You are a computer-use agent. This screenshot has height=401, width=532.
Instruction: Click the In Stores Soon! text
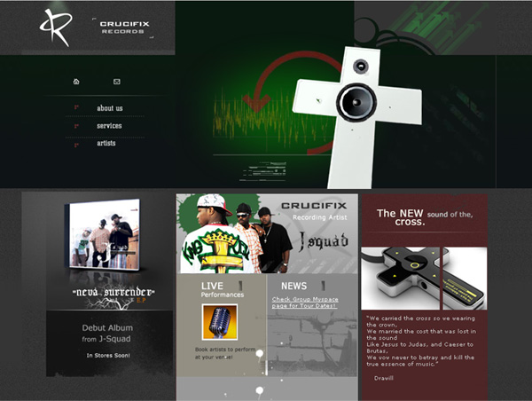click(108, 356)
